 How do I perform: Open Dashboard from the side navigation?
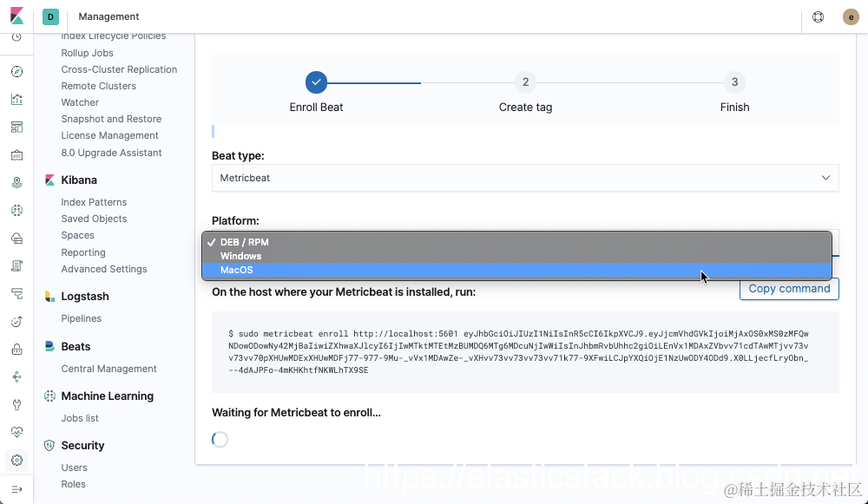tap(16, 127)
